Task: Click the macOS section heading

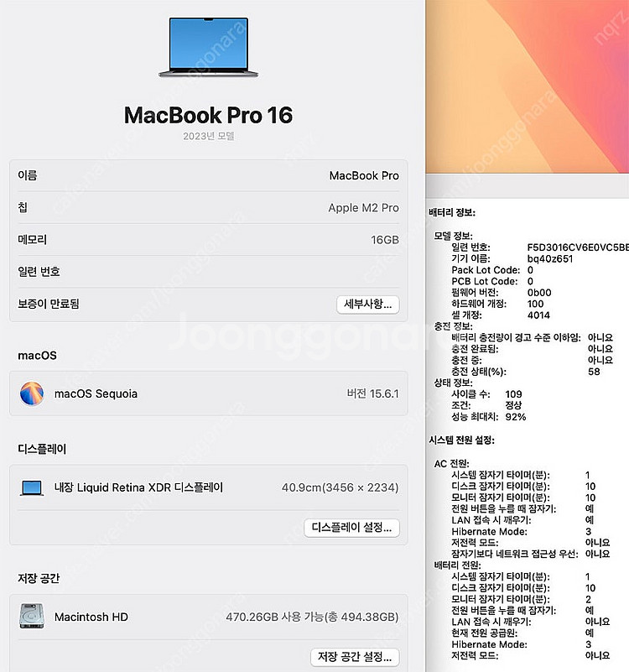Action: point(37,356)
